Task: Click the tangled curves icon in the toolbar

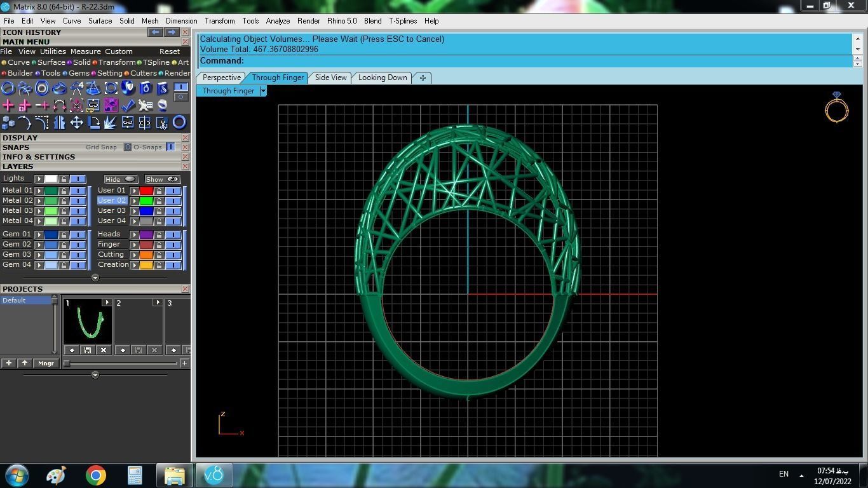Action: (x=25, y=88)
